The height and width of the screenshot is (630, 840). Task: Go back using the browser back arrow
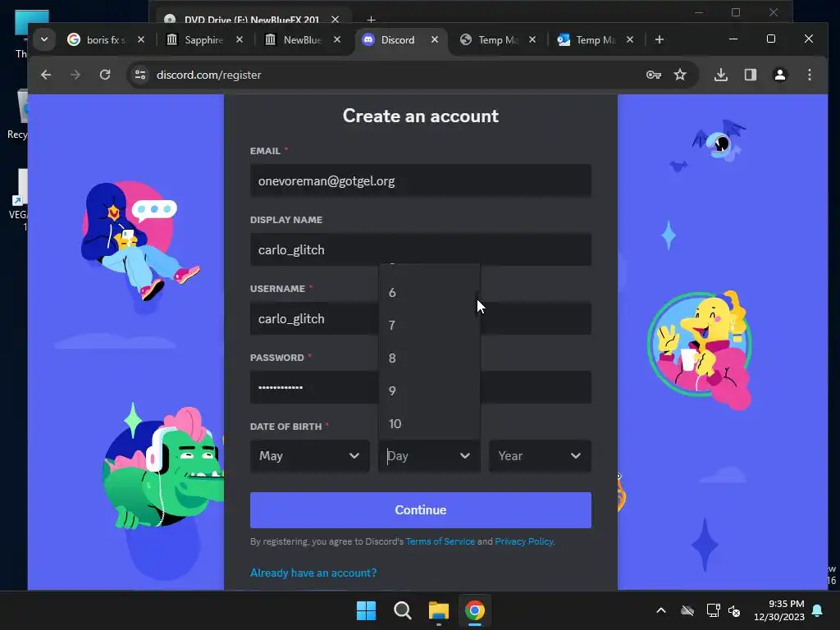46,75
